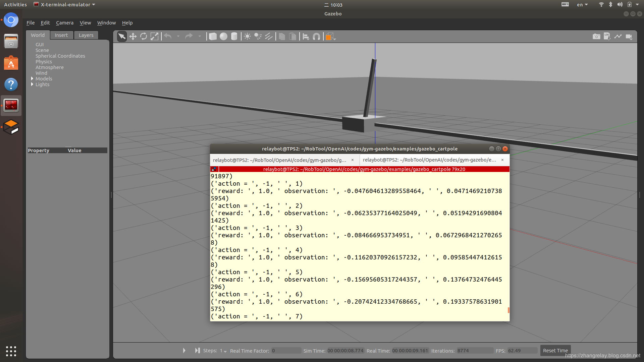The image size is (644, 362).
Task: Expand the Models tree item
Action: pyautogui.click(x=32, y=79)
